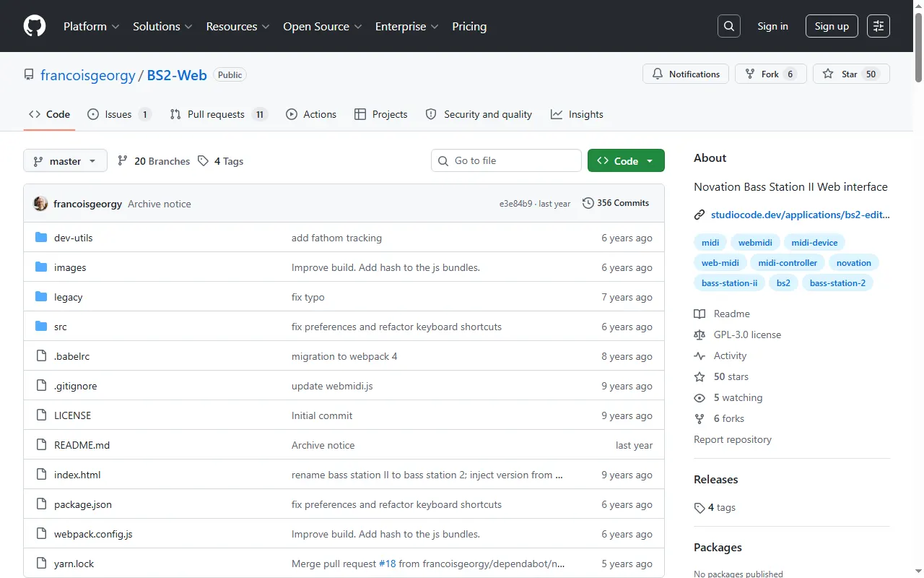Viewport: 924px width, 578px height.
Task: Click the Notifications button
Action: (686, 74)
